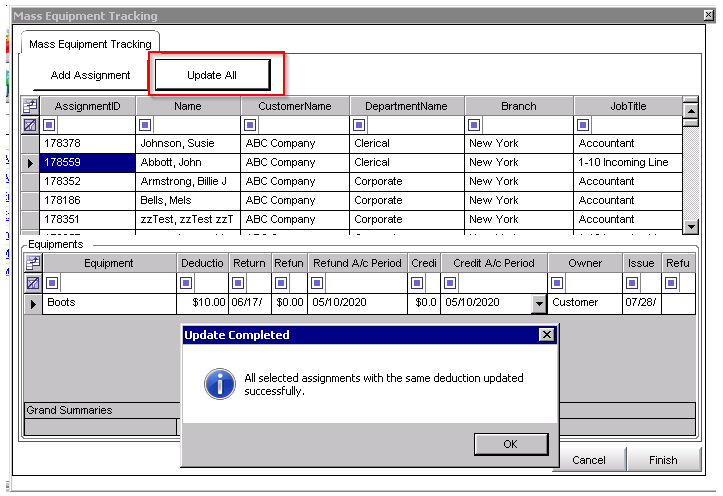The width and height of the screenshot is (723, 496).
Task: Click the assignments scrollbar up arrow
Action: click(x=691, y=111)
